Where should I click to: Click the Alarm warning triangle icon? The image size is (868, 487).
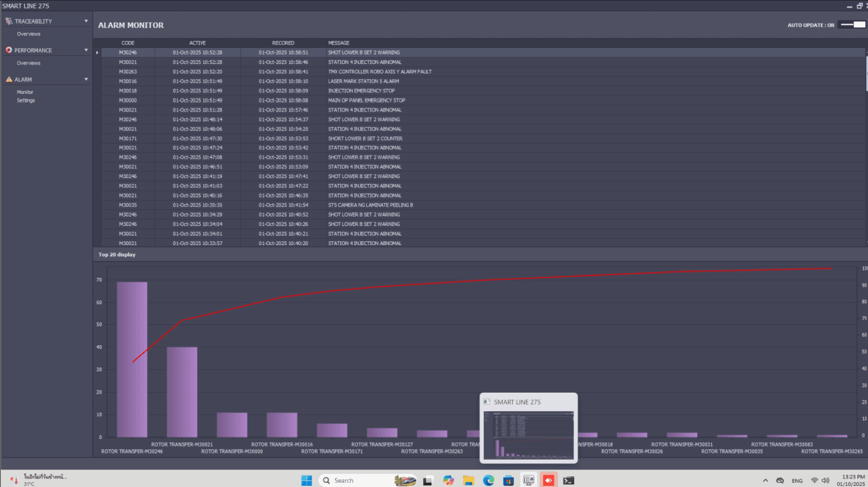click(9, 79)
